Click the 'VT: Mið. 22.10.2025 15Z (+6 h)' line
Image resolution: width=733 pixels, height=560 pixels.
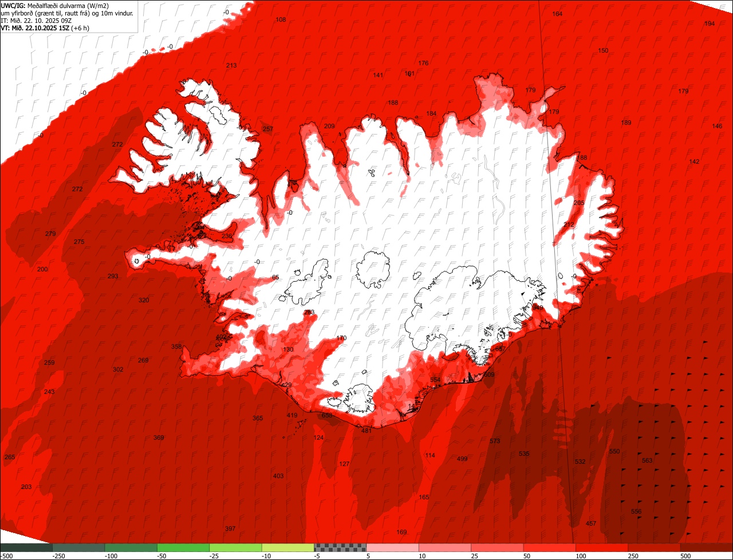pos(45,28)
